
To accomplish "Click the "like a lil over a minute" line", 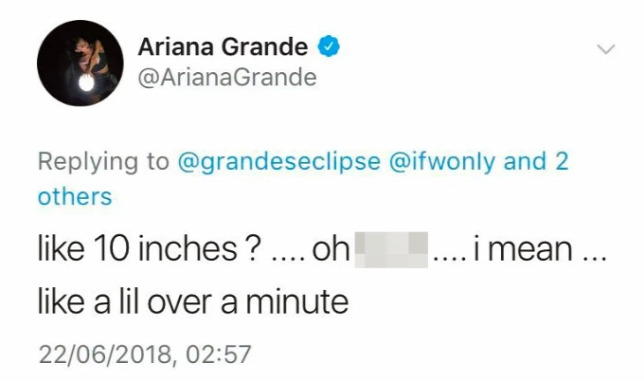I will (193, 302).
